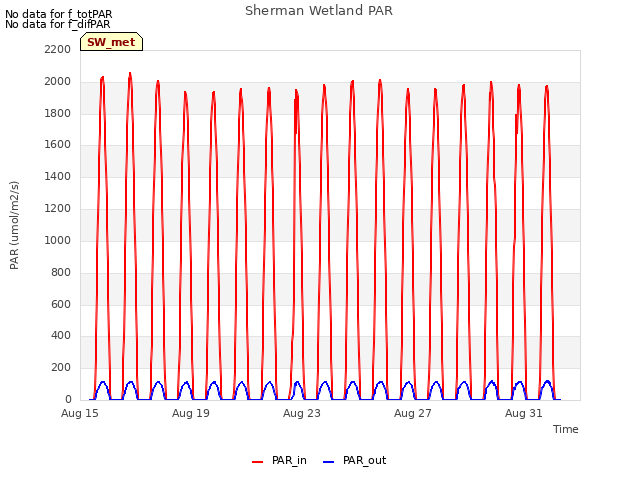
Task: Click the Aug 31 axis tick label
Action: [524, 413]
